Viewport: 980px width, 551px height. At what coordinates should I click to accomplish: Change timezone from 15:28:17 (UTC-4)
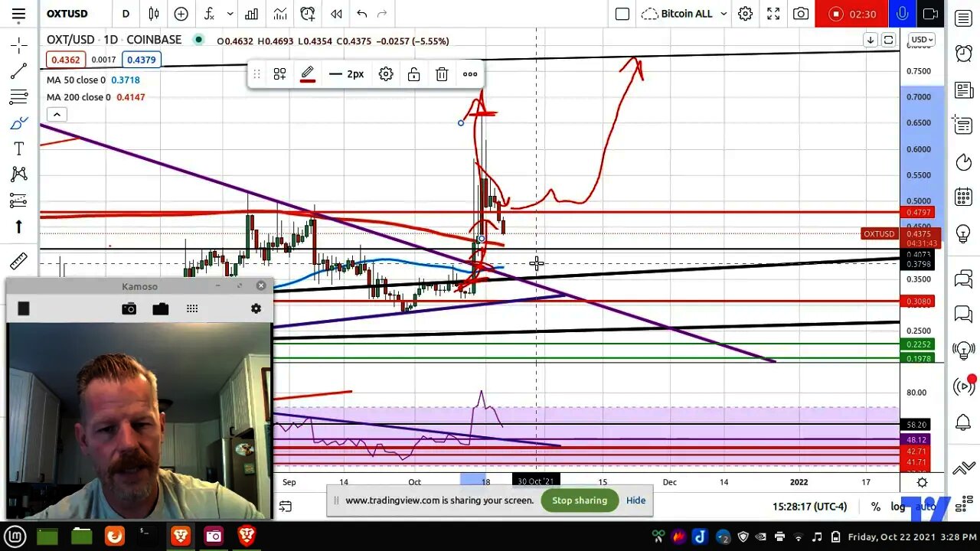tap(810, 507)
